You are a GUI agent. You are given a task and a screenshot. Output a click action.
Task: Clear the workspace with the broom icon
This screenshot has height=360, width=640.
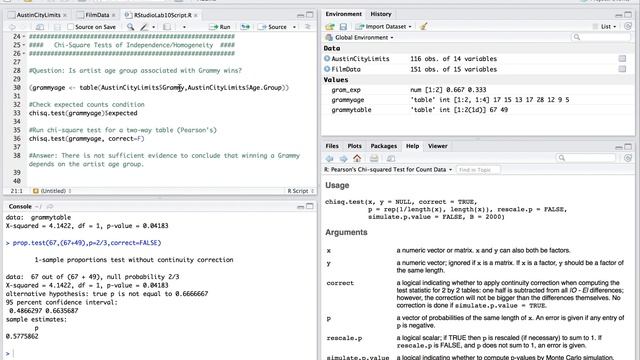423,27
